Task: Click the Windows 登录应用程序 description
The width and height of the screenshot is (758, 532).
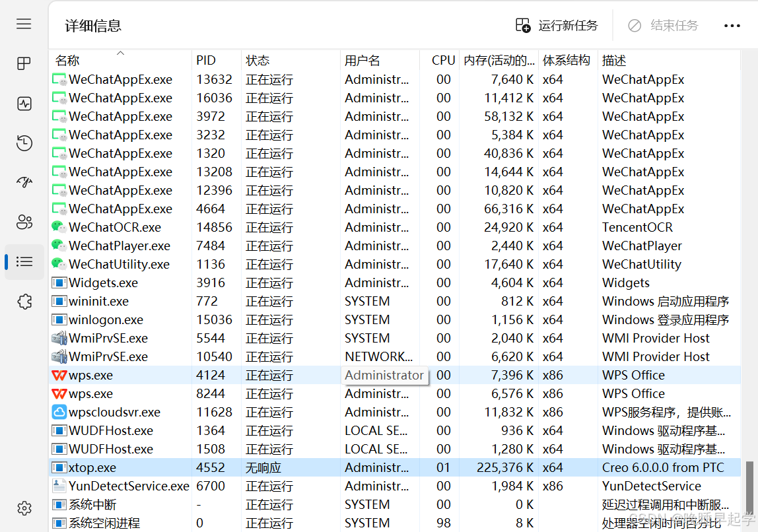Action: point(665,320)
